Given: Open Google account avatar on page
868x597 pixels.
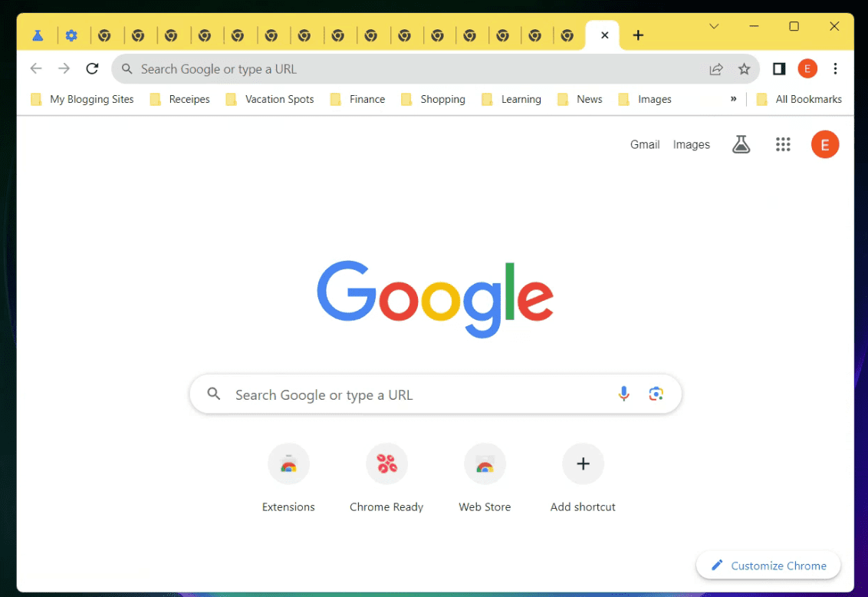Looking at the screenshot, I should [x=825, y=144].
